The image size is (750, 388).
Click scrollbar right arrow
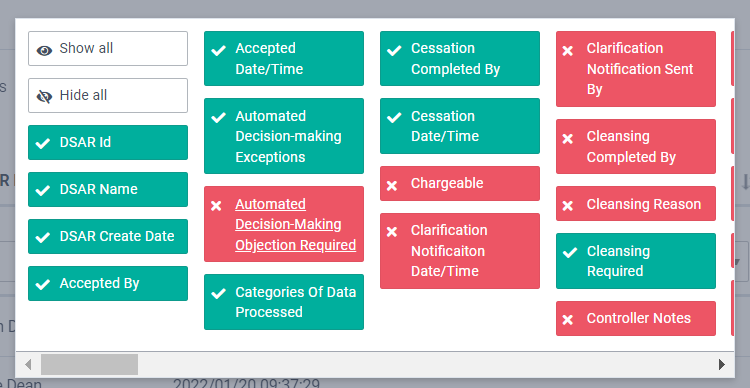coord(722,365)
